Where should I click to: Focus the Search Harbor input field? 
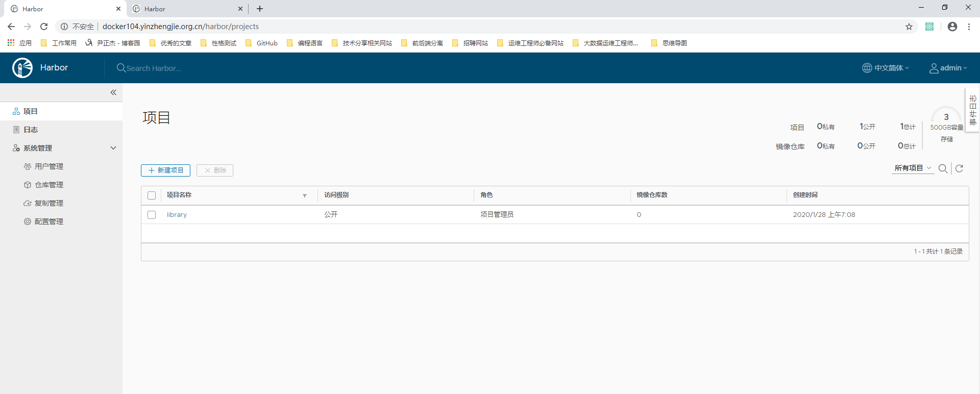tap(154, 68)
